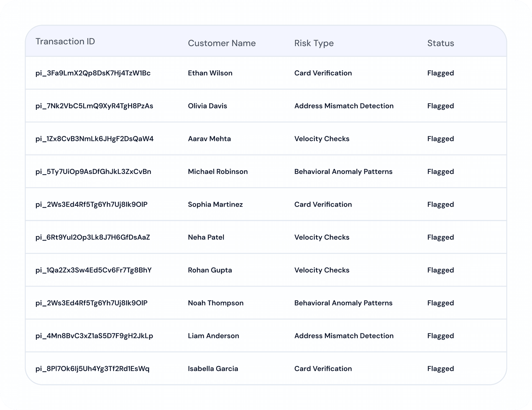The width and height of the screenshot is (532, 410).
Task: Click customer name Neha Patel
Action: (x=206, y=237)
